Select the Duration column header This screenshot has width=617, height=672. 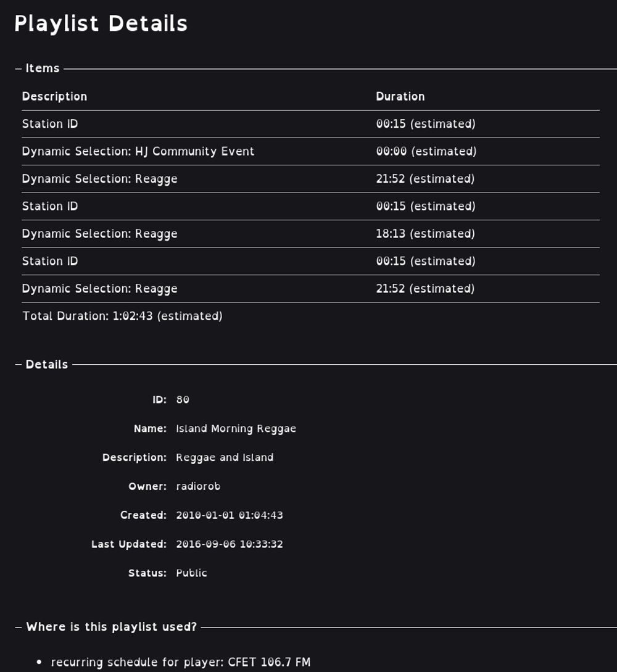click(x=400, y=96)
